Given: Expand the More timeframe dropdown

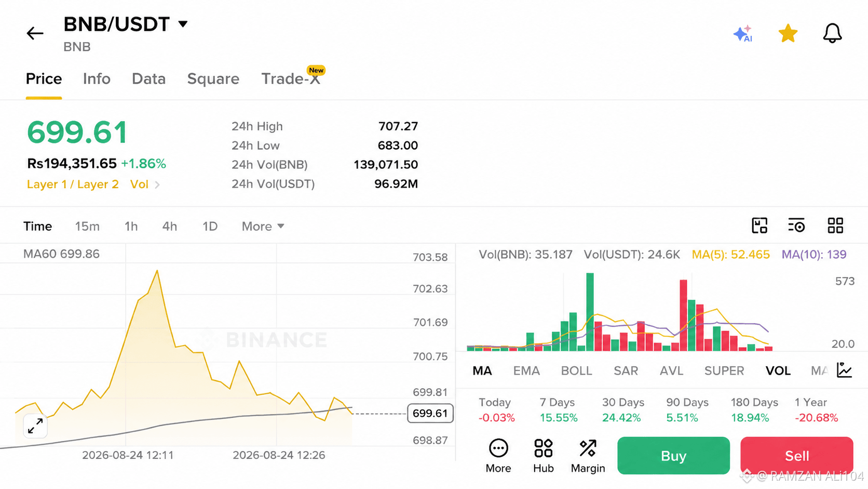Looking at the screenshot, I should tap(263, 226).
